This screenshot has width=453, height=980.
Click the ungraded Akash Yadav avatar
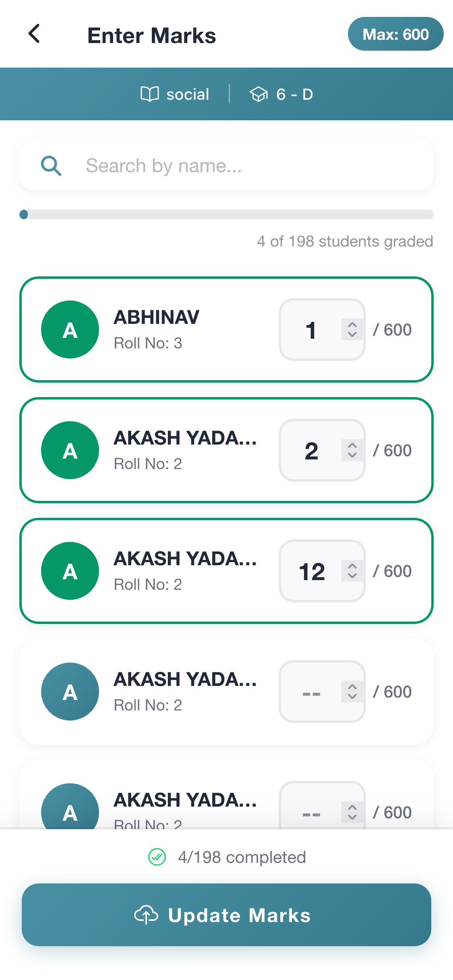pyautogui.click(x=70, y=692)
